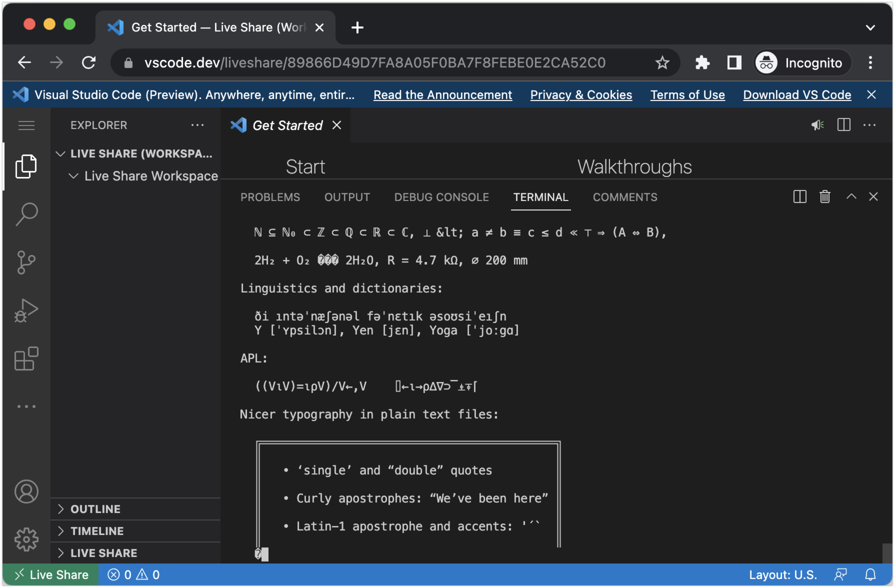Open the Extensions view
The height and width of the screenshot is (588, 895).
point(26,358)
